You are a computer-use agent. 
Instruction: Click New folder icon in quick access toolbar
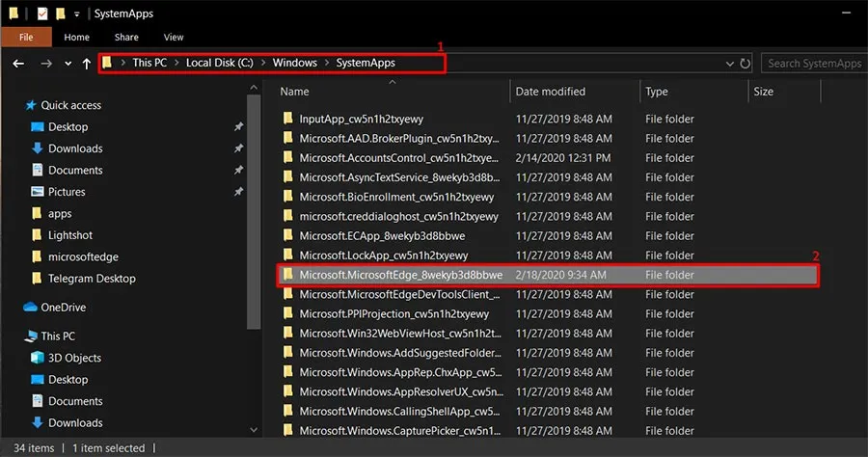click(61, 13)
